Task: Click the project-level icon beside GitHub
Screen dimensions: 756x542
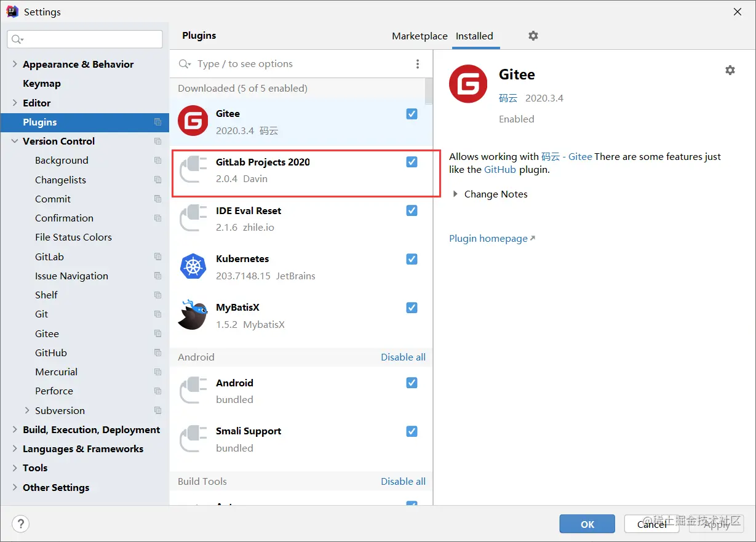Action: pos(158,353)
